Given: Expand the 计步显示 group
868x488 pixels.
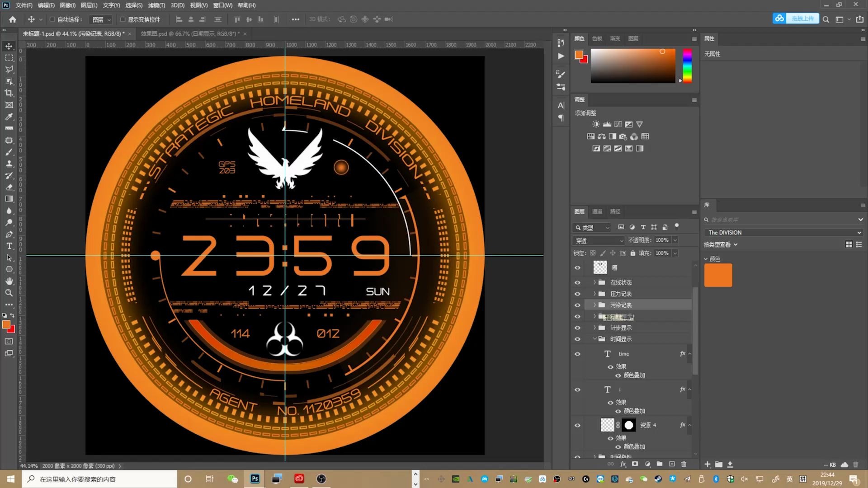Looking at the screenshot, I should (x=594, y=328).
